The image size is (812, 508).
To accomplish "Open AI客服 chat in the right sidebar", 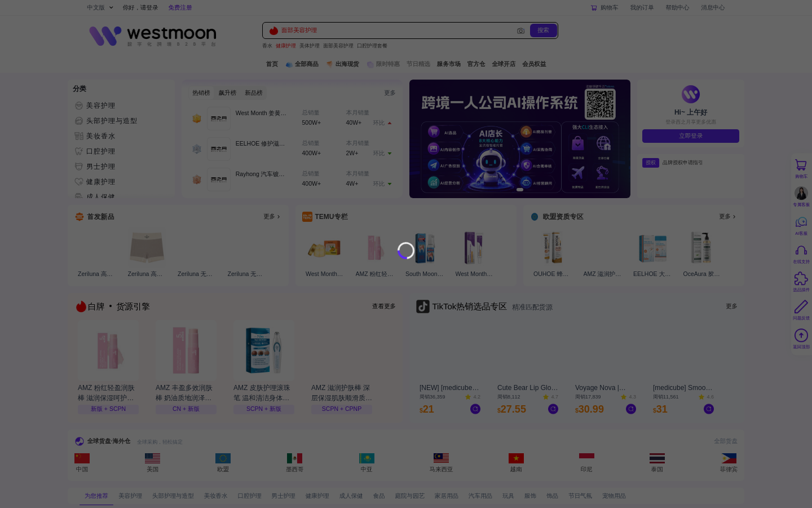I will pos(801,225).
